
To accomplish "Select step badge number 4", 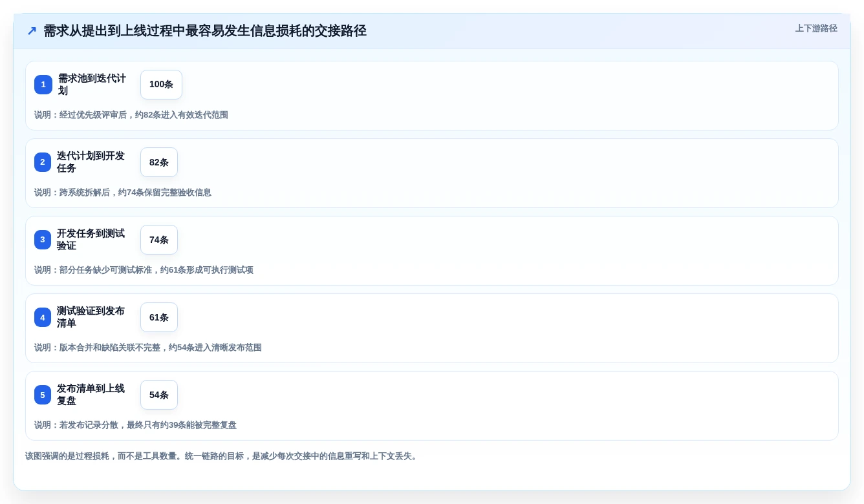I will 43,317.
